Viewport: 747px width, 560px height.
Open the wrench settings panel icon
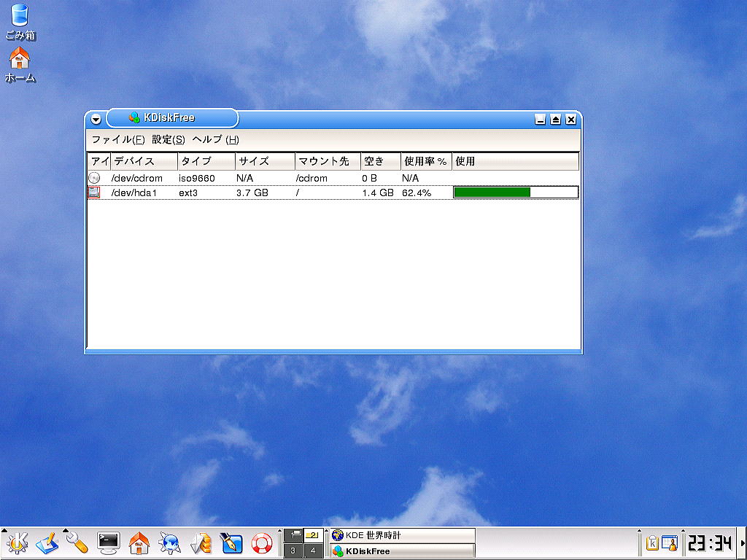click(x=77, y=543)
